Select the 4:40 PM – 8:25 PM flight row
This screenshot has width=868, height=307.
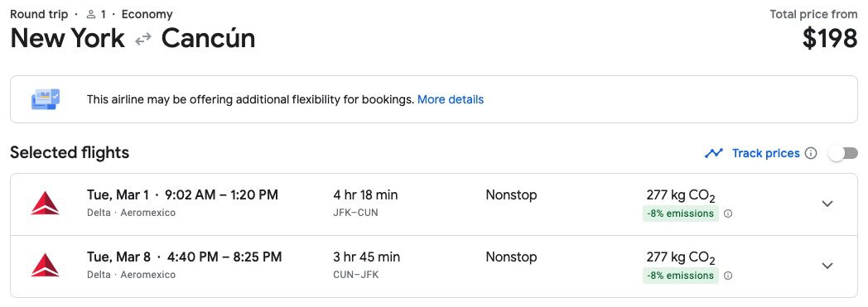point(434,266)
